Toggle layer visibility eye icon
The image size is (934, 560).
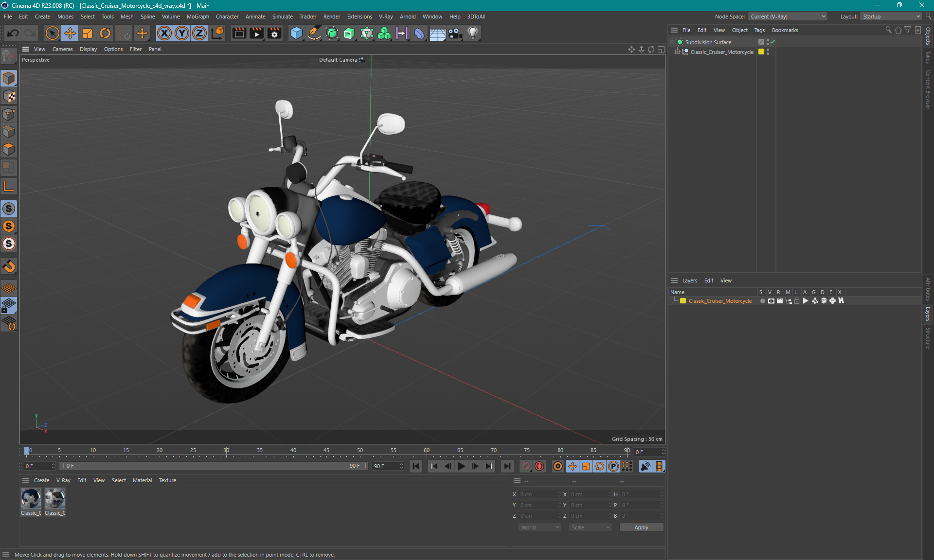(771, 301)
